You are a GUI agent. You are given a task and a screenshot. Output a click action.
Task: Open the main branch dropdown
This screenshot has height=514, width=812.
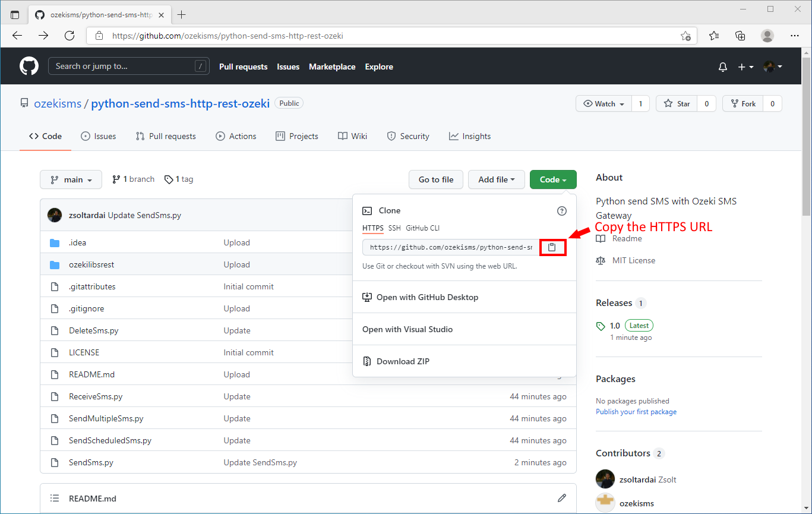pos(71,179)
